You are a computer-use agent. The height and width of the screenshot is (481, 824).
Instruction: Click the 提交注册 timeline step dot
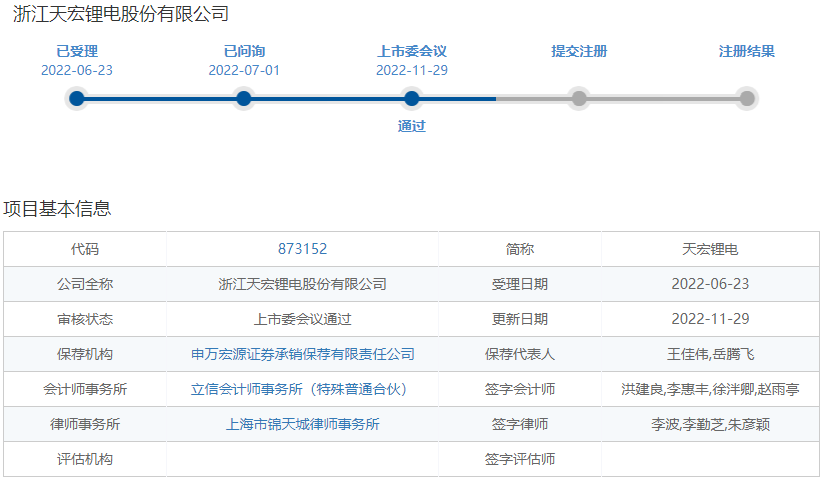click(x=578, y=98)
